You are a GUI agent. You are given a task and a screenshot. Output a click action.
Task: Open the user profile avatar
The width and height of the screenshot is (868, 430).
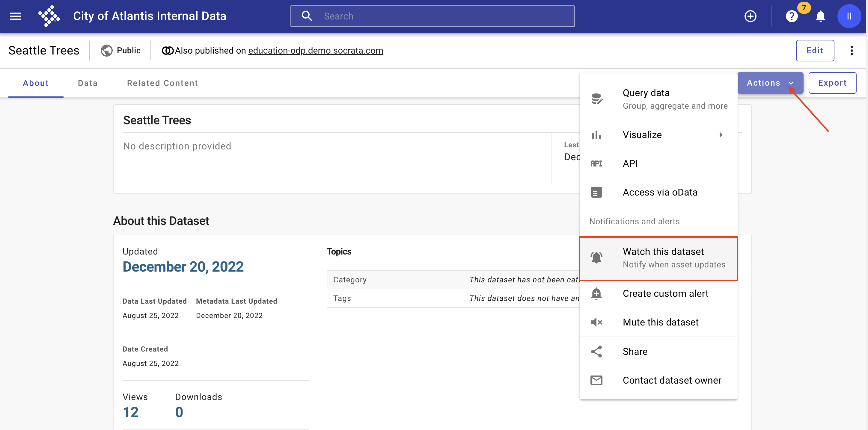[849, 16]
